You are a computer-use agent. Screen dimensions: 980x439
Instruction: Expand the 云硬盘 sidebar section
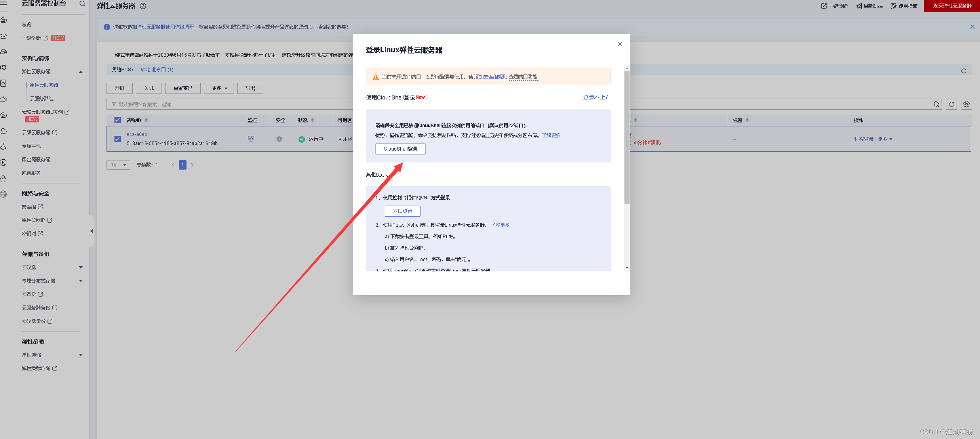(x=81, y=267)
